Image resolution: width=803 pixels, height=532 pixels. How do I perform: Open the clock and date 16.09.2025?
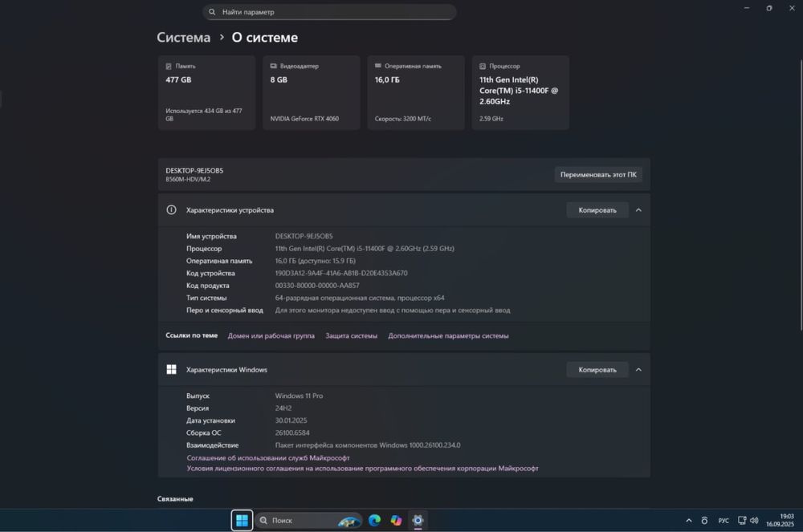[x=780, y=520]
